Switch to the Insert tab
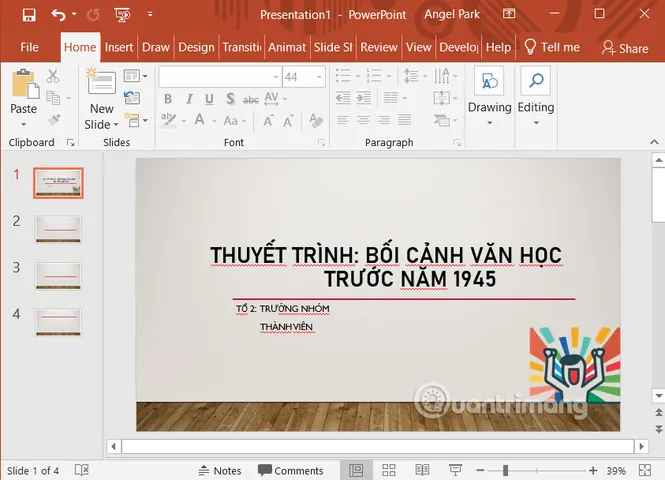 pos(119,47)
